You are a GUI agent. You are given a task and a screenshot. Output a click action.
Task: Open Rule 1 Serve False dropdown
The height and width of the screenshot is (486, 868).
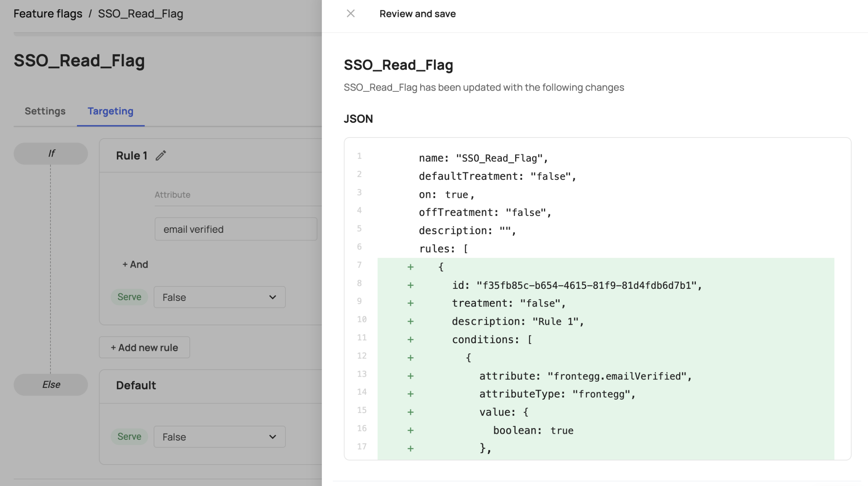coord(219,297)
